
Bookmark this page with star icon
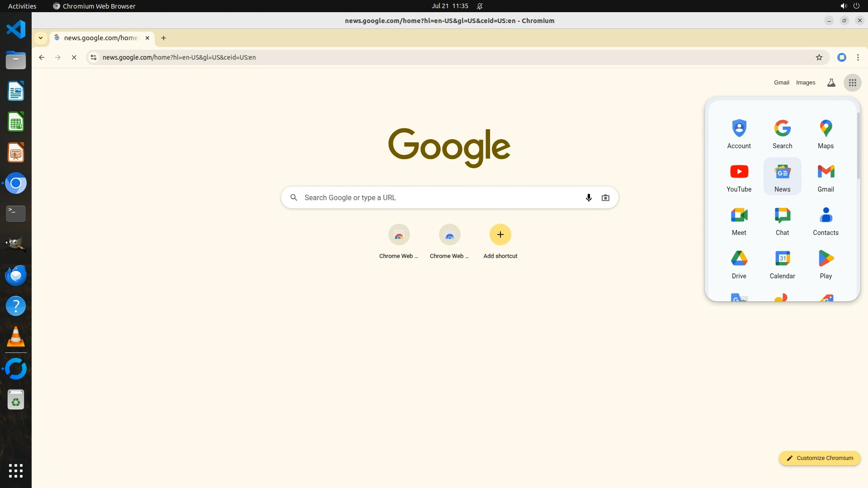click(x=819, y=57)
